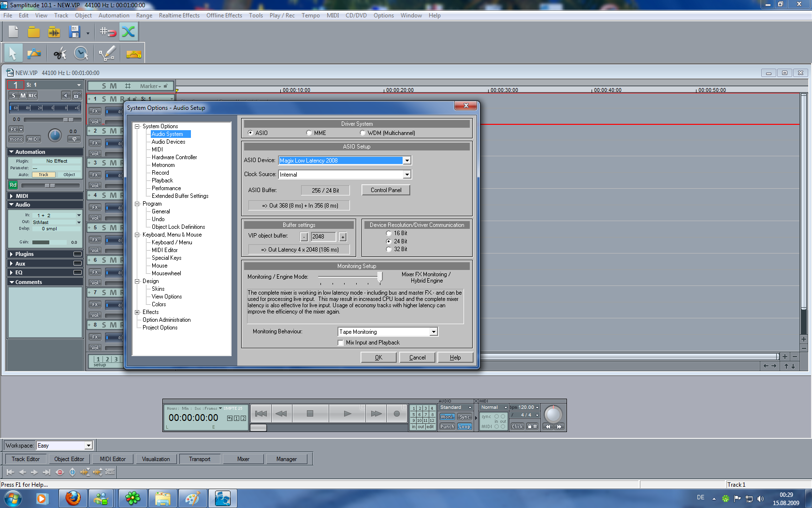Open the Monitoring Behaviour dropdown
Viewport: 812px width, 508px height.
[x=434, y=332]
